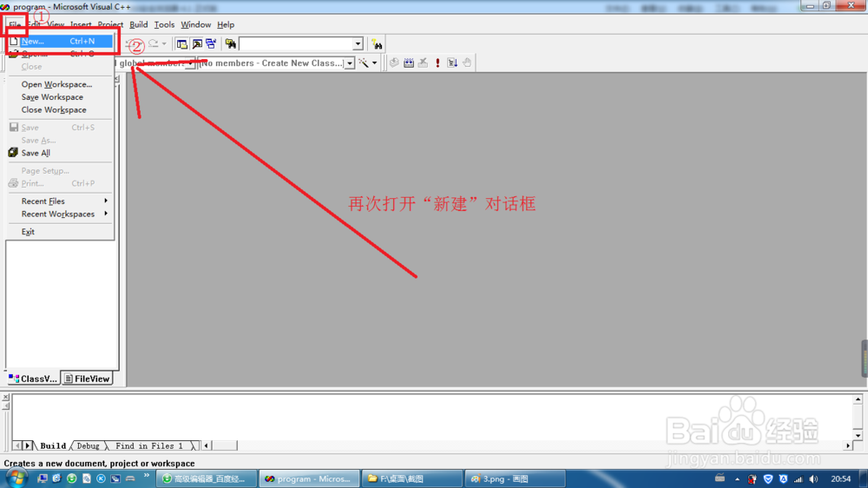Click the Go debug toolbar icon
The height and width of the screenshot is (488, 868).
452,63
